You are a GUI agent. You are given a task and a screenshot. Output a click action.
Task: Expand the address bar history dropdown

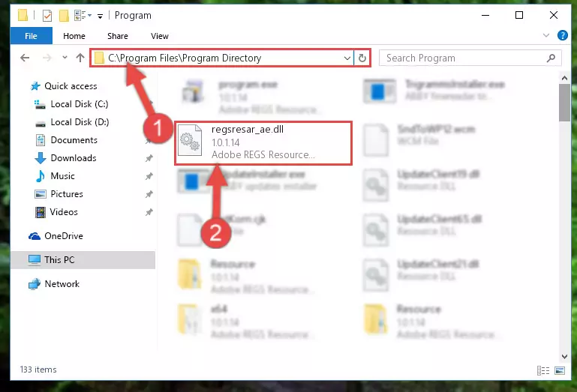point(347,58)
